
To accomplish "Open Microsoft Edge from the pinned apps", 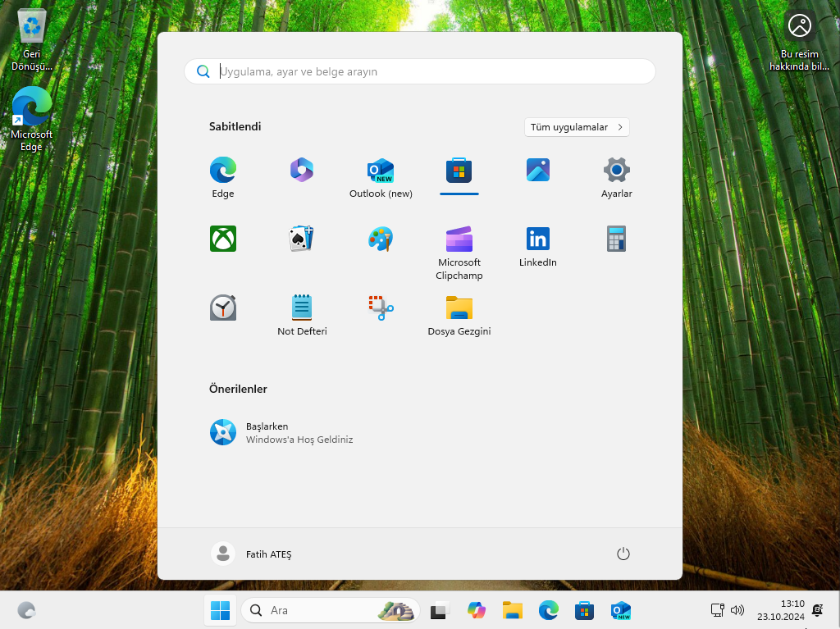I will pos(222,170).
